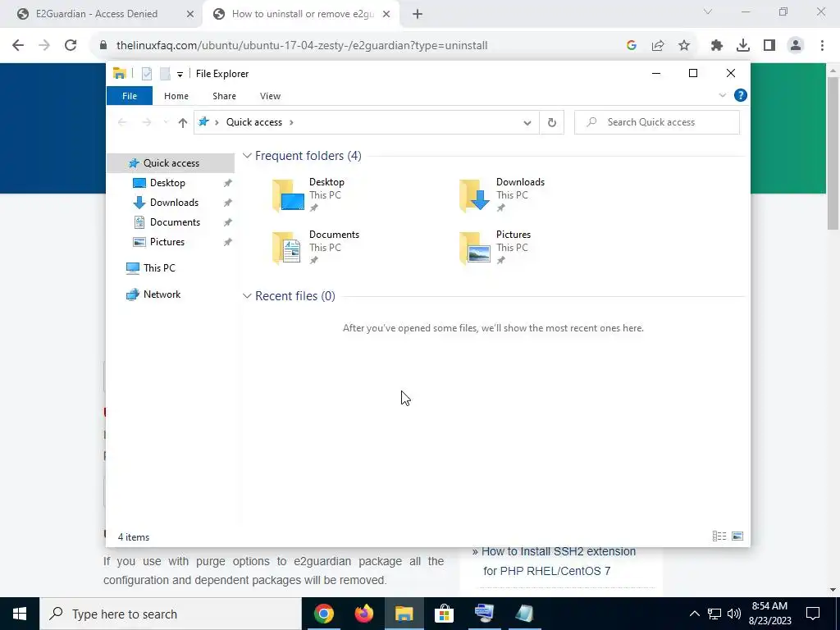
Task: Open the File ribbon tab
Action: click(x=130, y=96)
